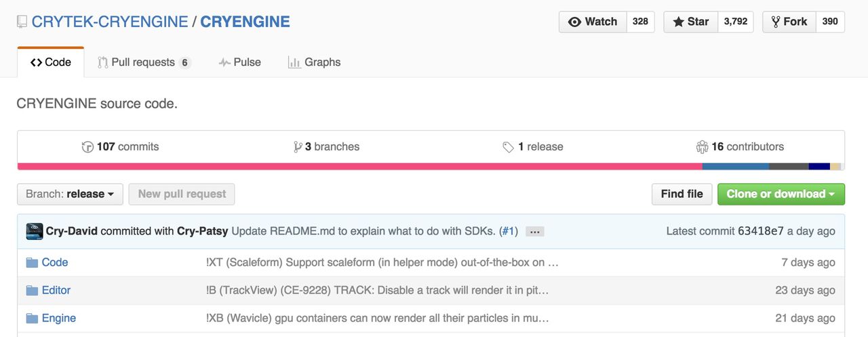The image size is (868, 337).
Task: Open the Graphs tab
Action: [x=314, y=62]
